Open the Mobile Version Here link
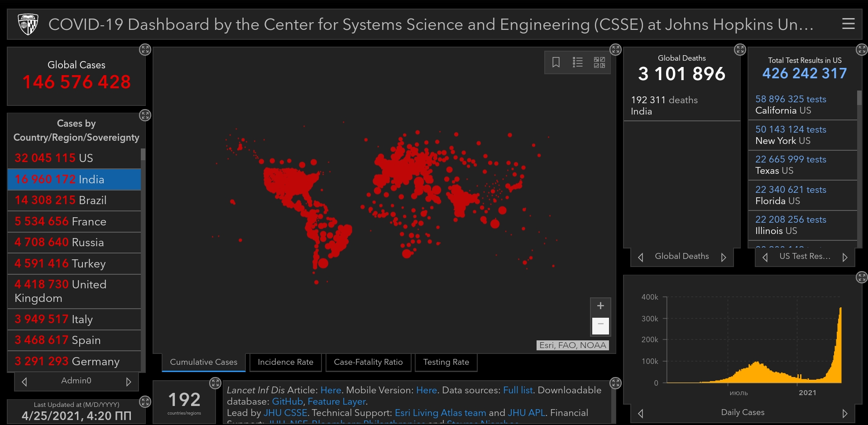 click(x=427, y=390)
